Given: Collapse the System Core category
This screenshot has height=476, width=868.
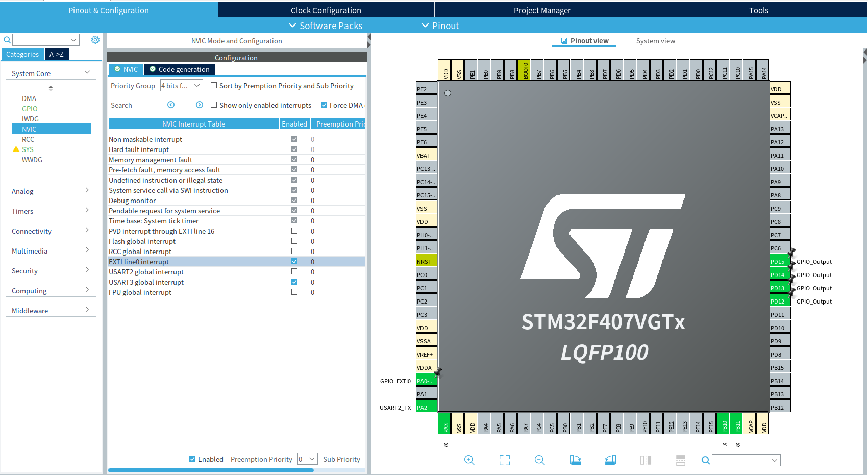Looking at the screenshot, I should click(x=87, y=72).
